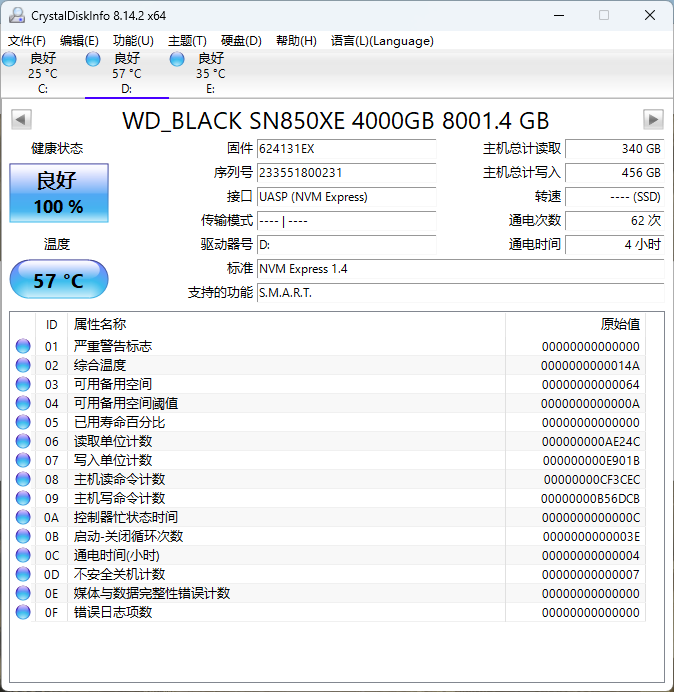Click the CrystalDiskInfo app icon in title bar
Viewport: 674px width, 692px height.
17,15
